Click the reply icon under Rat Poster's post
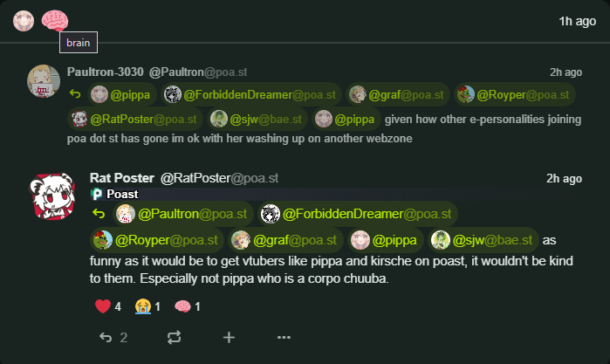Viewport: 610px width, 364px height. pyautogui.click(x=106, y=337)
